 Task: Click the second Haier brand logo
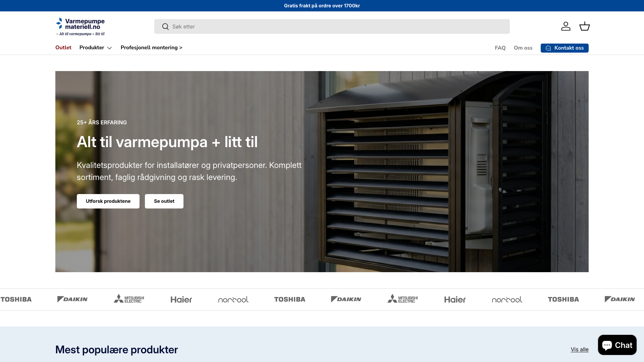click(455, 299)
